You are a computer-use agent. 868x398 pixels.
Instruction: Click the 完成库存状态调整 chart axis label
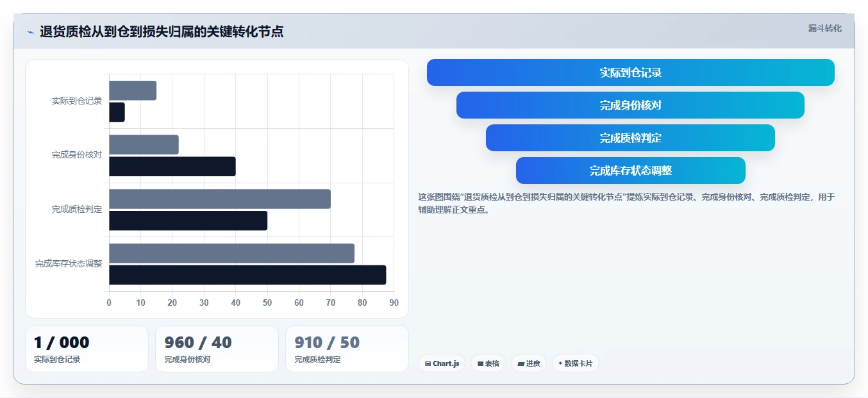coord(69,263)
